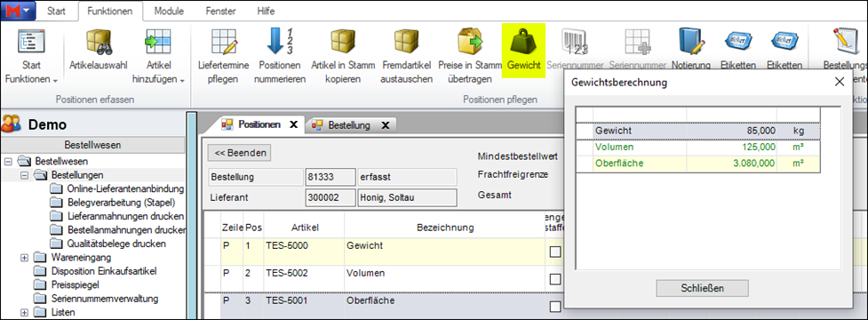
Task: Activate the Bestellung document tab
Action: point(349,125)
